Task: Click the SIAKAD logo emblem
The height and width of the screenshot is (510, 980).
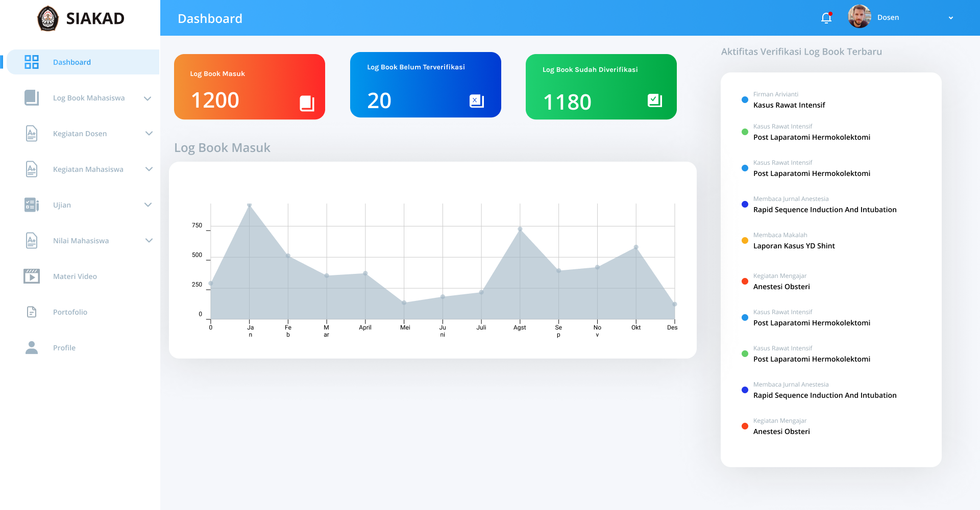Action: (48, 18)
